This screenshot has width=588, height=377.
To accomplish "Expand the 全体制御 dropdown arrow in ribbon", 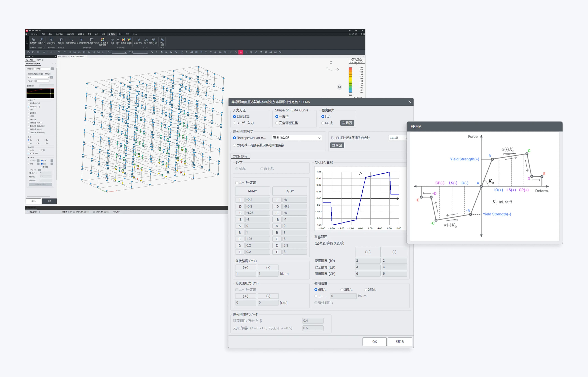I will point(33,45).
